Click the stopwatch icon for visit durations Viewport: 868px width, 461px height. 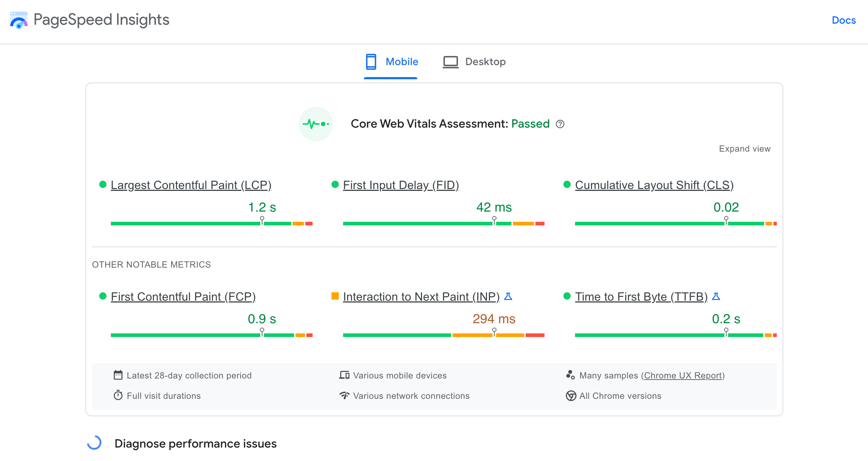(x=118, y=396)
